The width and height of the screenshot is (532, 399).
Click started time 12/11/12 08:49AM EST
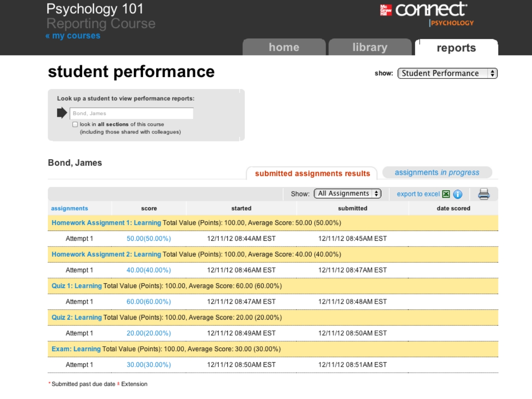coord(241,333)
